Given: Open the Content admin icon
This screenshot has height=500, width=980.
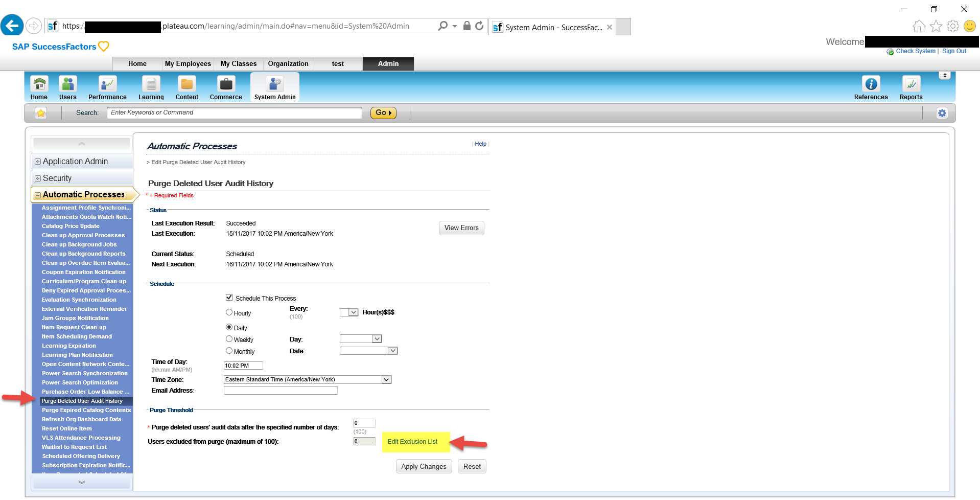Looking at the screenshot, I should (x=187, y=88).
